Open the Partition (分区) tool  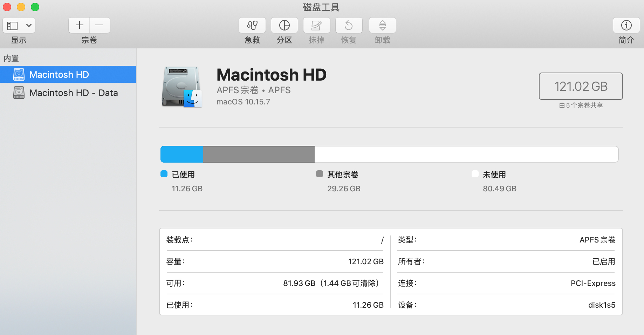tap(284, 25)
